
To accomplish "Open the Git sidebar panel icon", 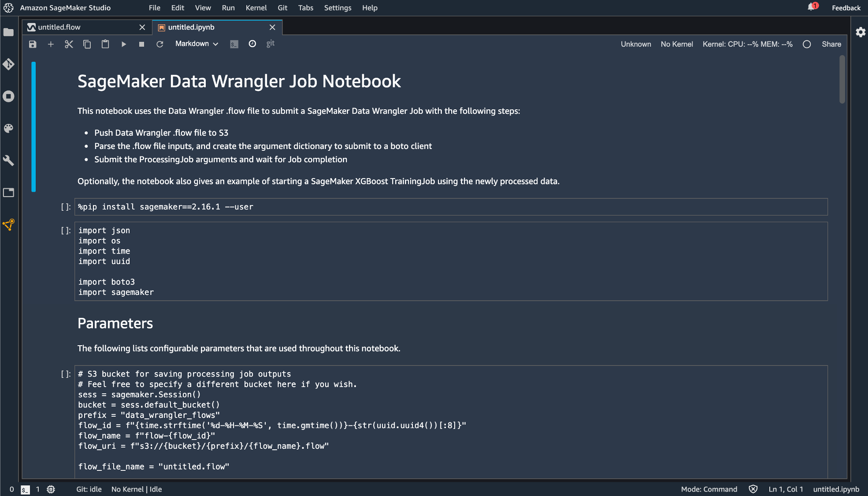I will point(8,64).
